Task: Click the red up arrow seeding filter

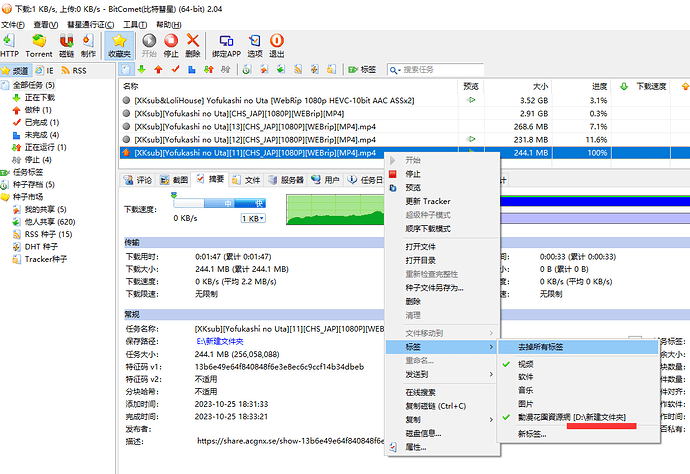Action: coord(158,70)
